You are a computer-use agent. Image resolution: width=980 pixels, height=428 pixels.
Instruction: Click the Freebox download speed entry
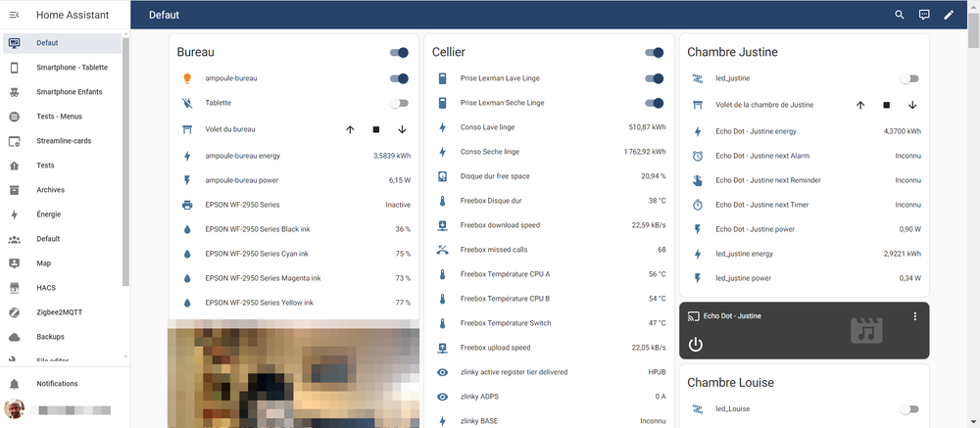[x=500, y=225]
